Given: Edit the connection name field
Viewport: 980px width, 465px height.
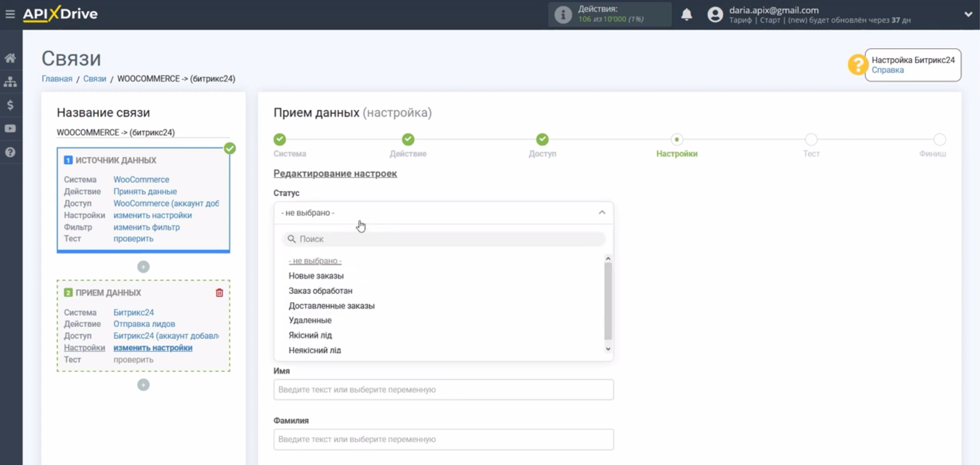Looking at the screenshot, I should point(143,132).
